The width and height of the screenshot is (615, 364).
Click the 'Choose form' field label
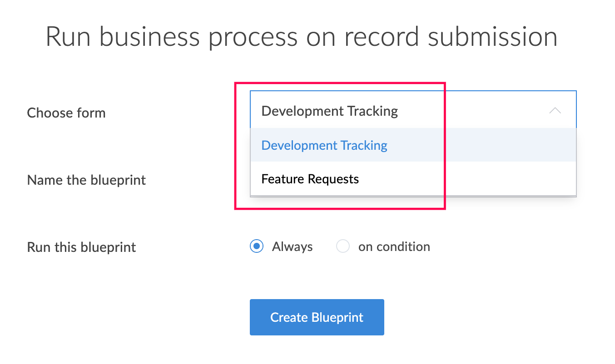pyautogui.click(x=66, y=113)
